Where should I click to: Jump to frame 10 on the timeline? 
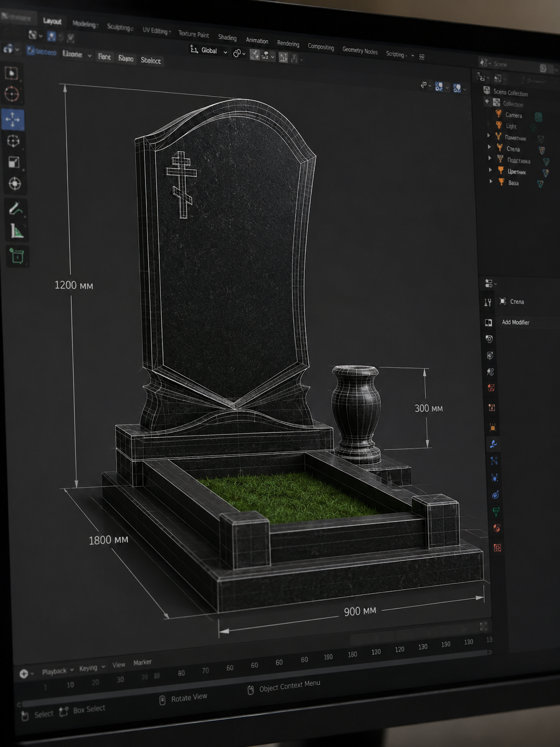click(70, 685)
